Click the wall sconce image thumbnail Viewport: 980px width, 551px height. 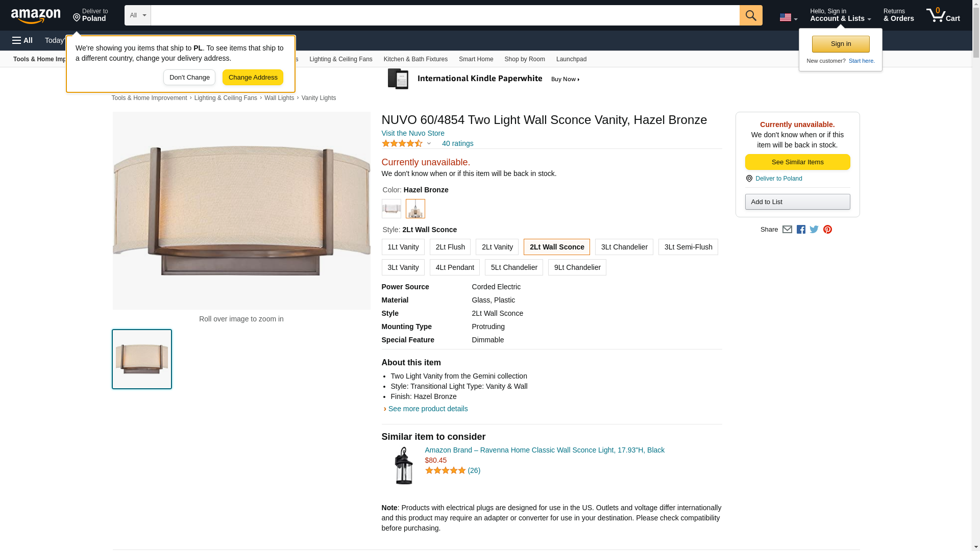point(142,359)
